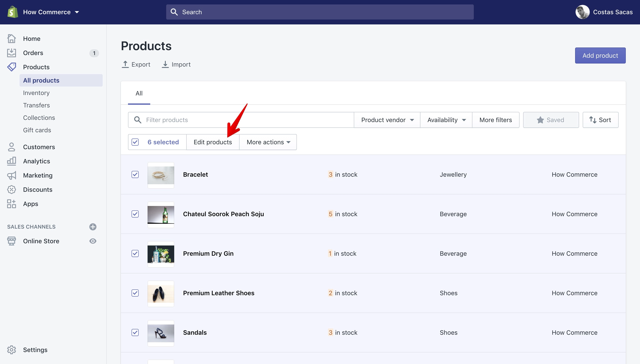Open Gift cards submenu item

[37, 130]
